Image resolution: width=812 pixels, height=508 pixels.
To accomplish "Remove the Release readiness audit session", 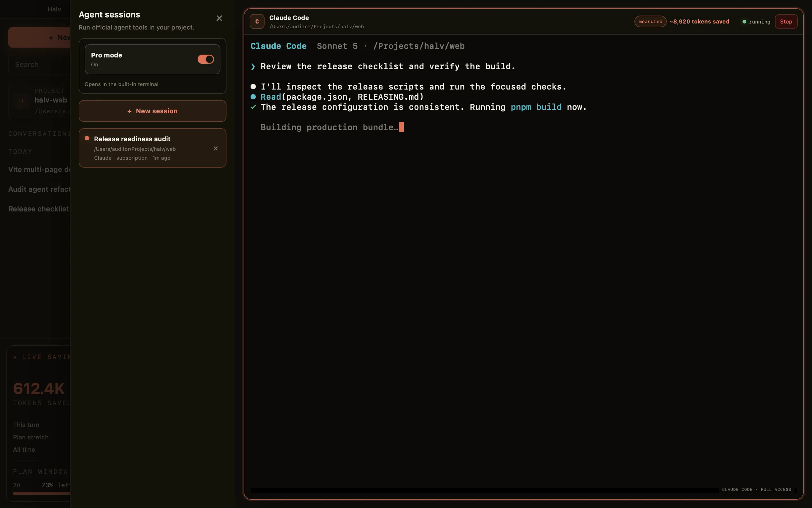I will [216, 148].
